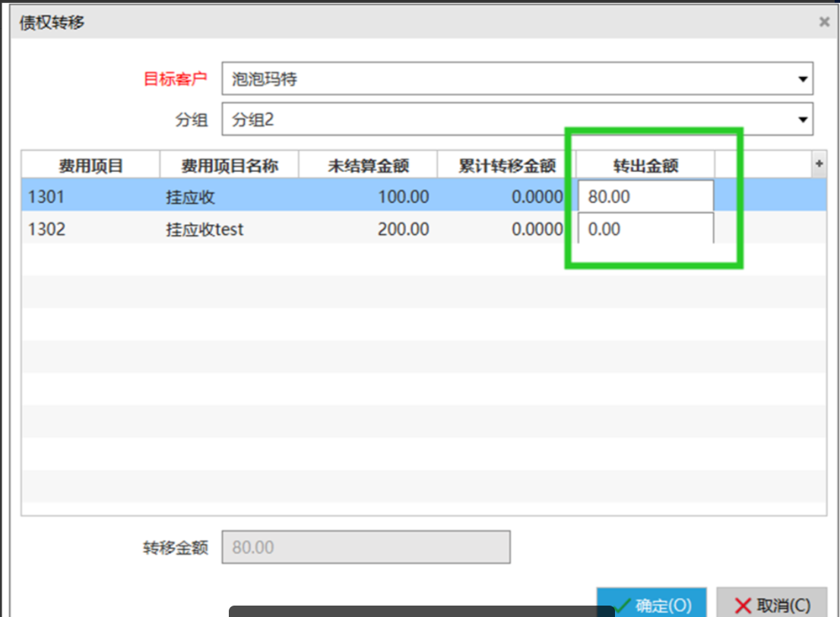Viewport: 840px width, 617px height.
Task: Sort by 费用项目 column header
Action: tap(90, 165)
